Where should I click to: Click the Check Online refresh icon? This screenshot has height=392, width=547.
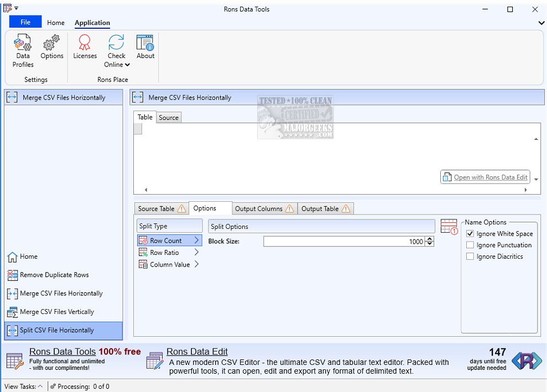[116, 43]
